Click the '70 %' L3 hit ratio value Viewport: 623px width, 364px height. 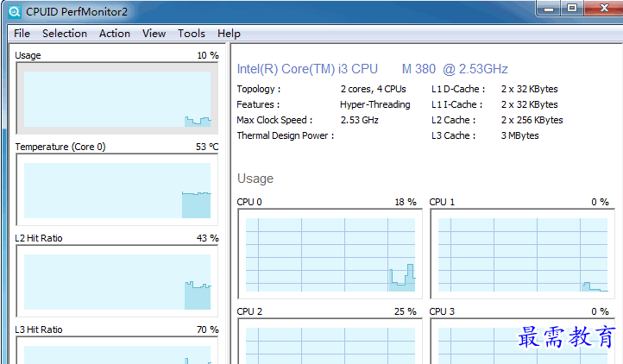pos(207,329)
